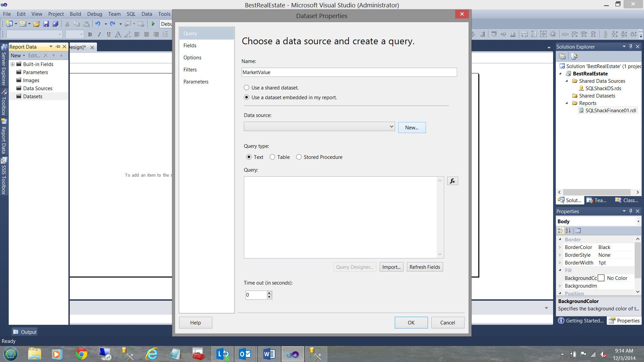Click the BackgroundColor white swatch

601,278
